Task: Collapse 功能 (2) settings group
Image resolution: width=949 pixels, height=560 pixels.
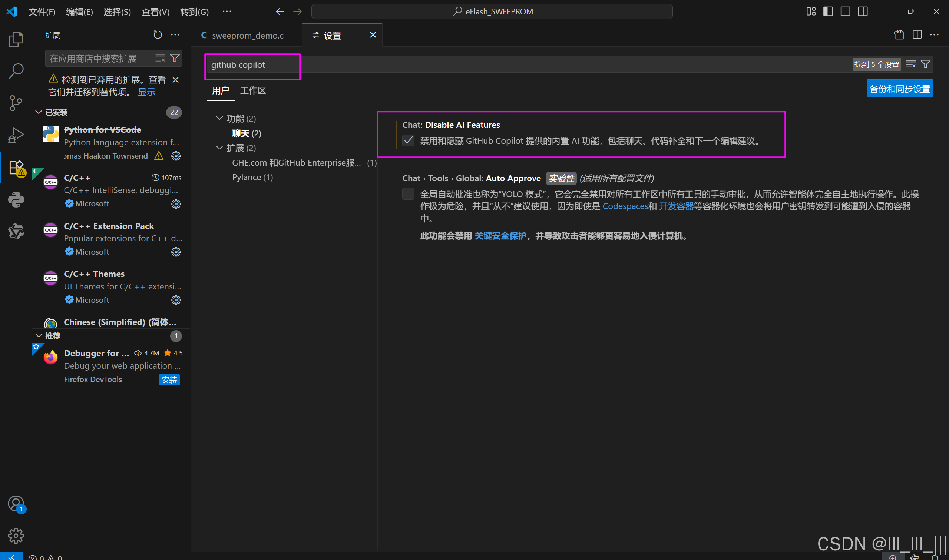Action: coord(219,118)
